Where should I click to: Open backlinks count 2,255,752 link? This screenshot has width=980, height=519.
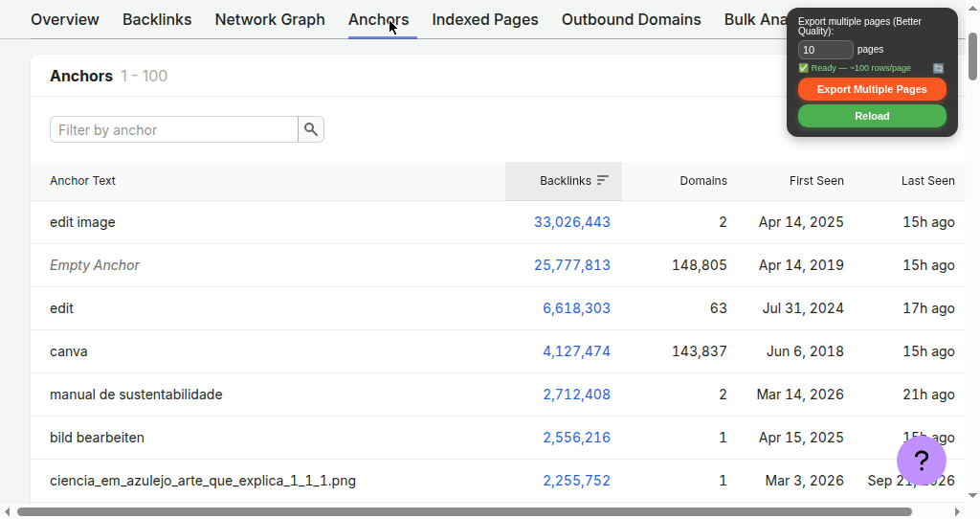576,481
